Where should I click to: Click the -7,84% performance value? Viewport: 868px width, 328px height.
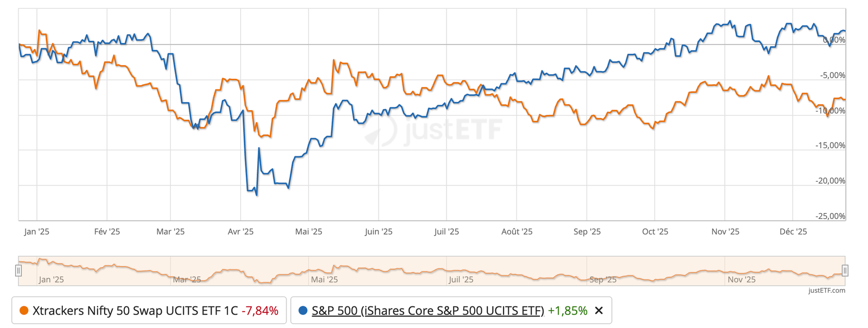point(260,311)
